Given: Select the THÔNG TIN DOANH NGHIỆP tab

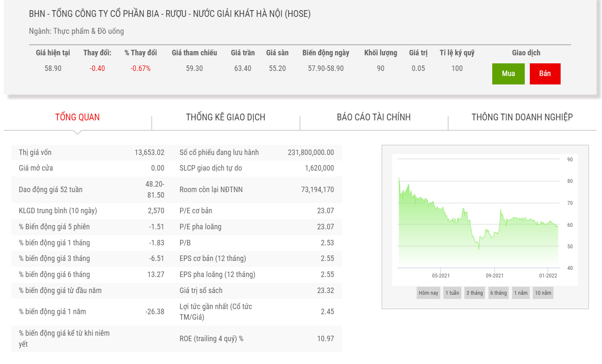Looking at the screenshot, I should [x=522, y=117].
